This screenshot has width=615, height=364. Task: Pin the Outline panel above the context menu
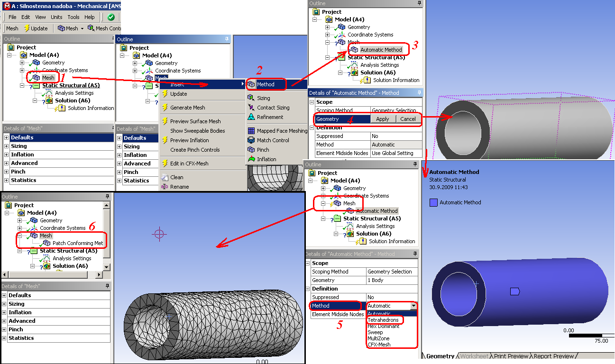(226, 39)
